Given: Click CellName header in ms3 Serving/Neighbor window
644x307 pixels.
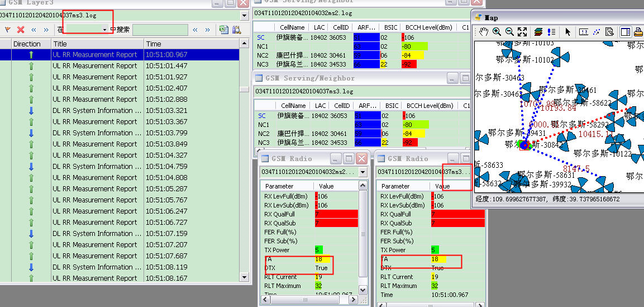Looking at the screenshot, I should pyautogui.click(x=293, y=106).
